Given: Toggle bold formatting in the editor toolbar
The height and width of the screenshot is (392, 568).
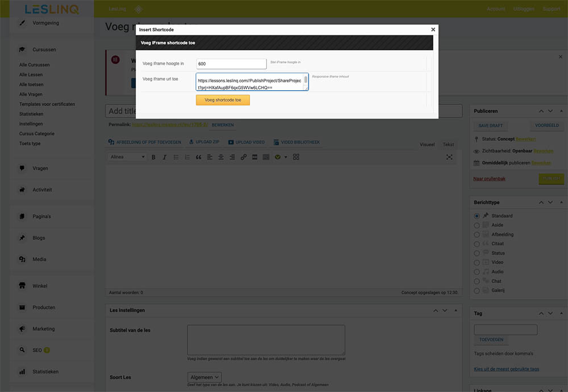Looking at the screenshot, I should tap(153, 157).
